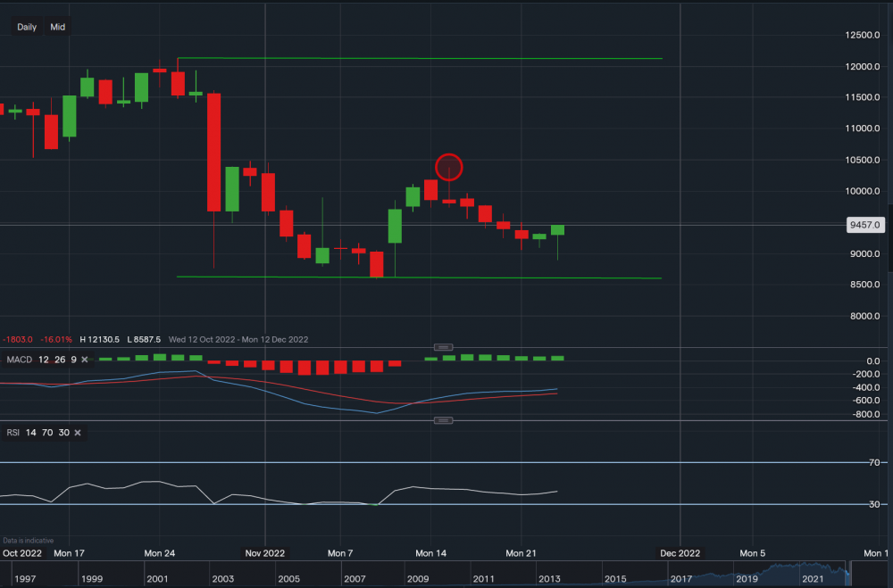Remove the RSI indicator via its X icon
This screenshot has height=588, width=893.
[77, 433]
